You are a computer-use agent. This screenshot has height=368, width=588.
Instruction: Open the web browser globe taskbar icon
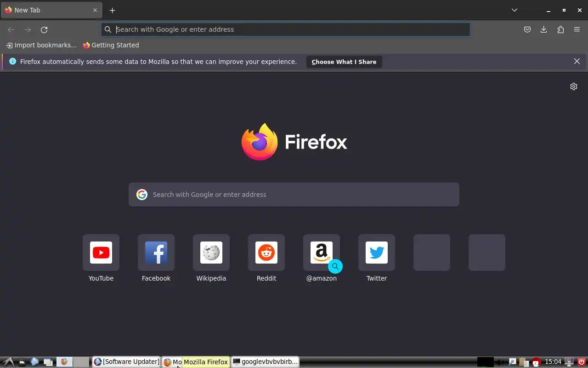(34, 362)
